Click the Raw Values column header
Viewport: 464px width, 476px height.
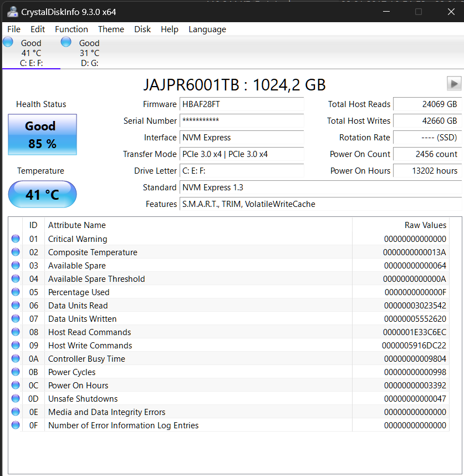[401, 225]
